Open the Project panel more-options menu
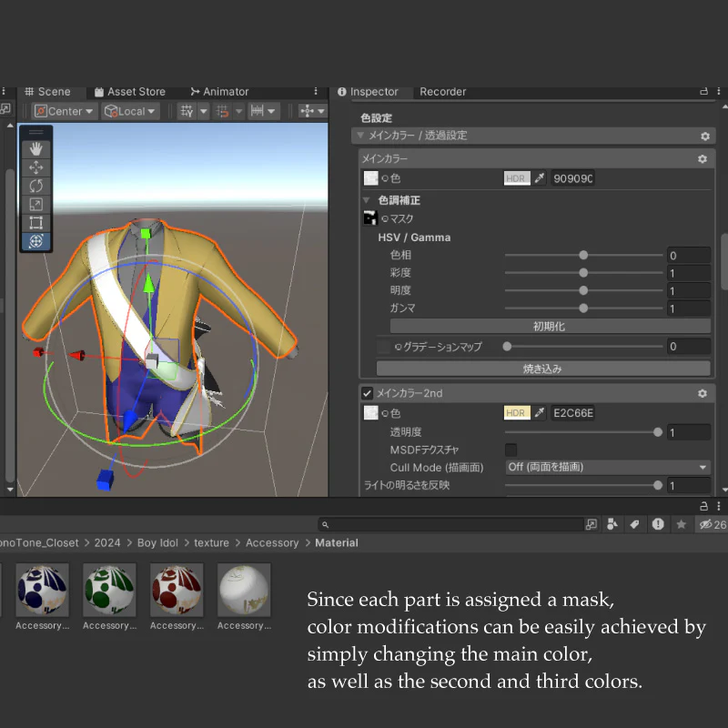 point(718,506)
